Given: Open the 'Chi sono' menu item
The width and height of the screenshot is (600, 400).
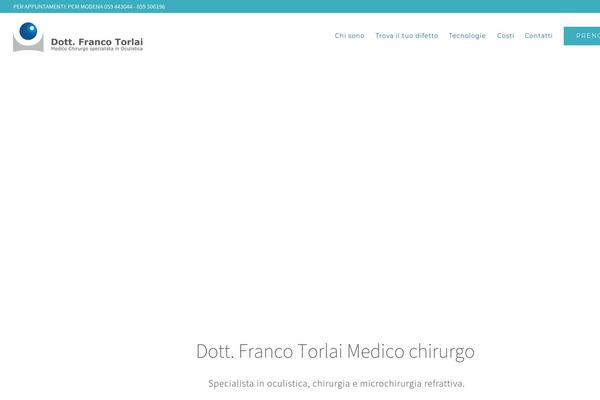Looking at the screenshot, I should (349, 36).
